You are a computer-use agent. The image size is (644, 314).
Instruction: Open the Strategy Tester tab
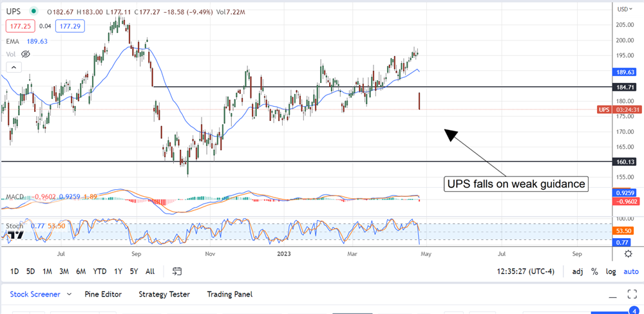(164, 294)
